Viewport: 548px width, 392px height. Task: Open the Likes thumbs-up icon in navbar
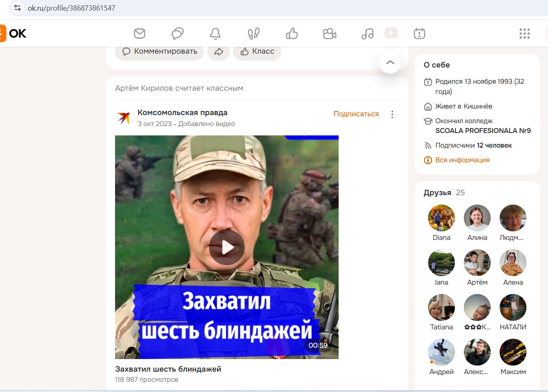[x=291, y=33]
